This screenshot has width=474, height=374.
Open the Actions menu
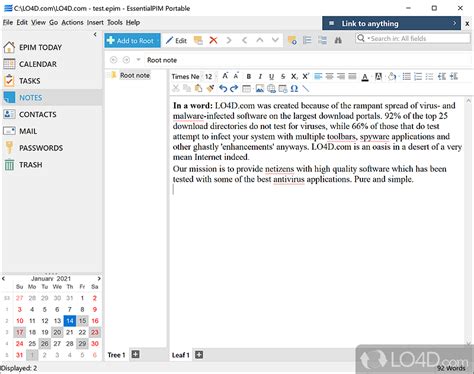coord(72,23)
